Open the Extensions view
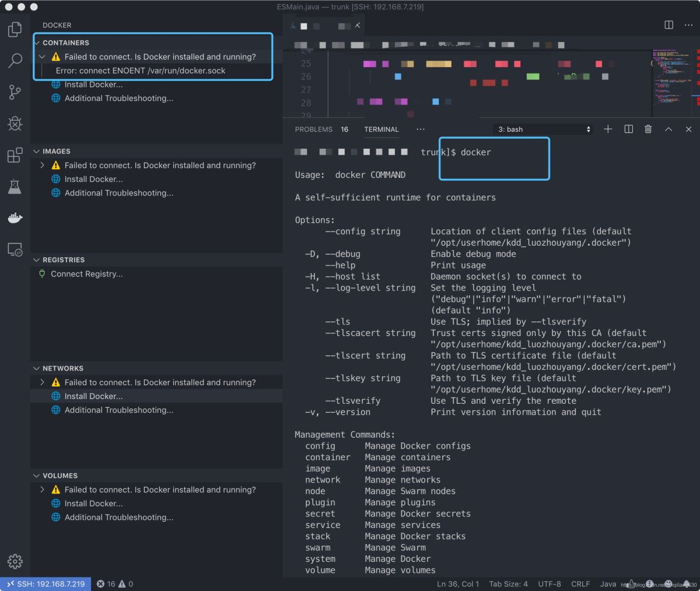Viewport: 700px width, 591px height. coord(15,155)
